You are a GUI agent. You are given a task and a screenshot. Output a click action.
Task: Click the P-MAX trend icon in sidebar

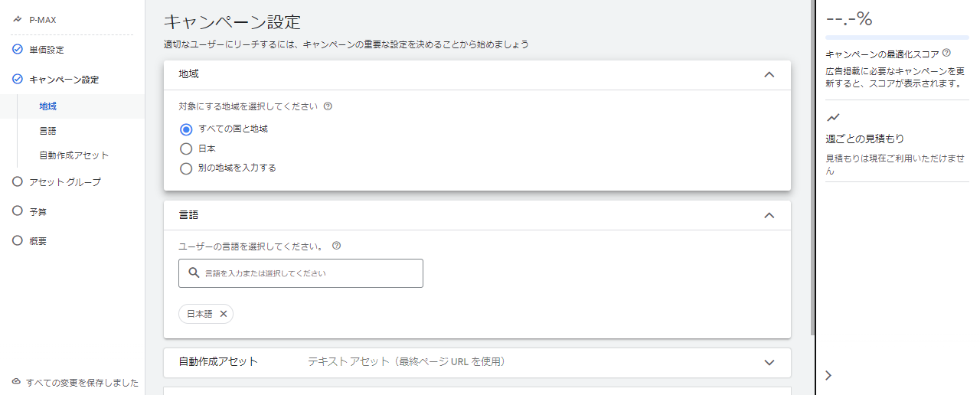click(x=18, y=20)
